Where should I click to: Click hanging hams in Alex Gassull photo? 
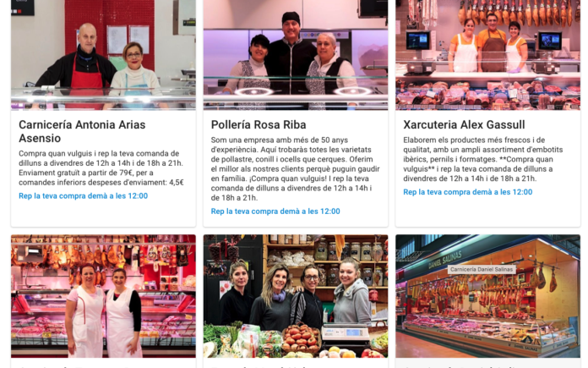click(x=520, y=12)
